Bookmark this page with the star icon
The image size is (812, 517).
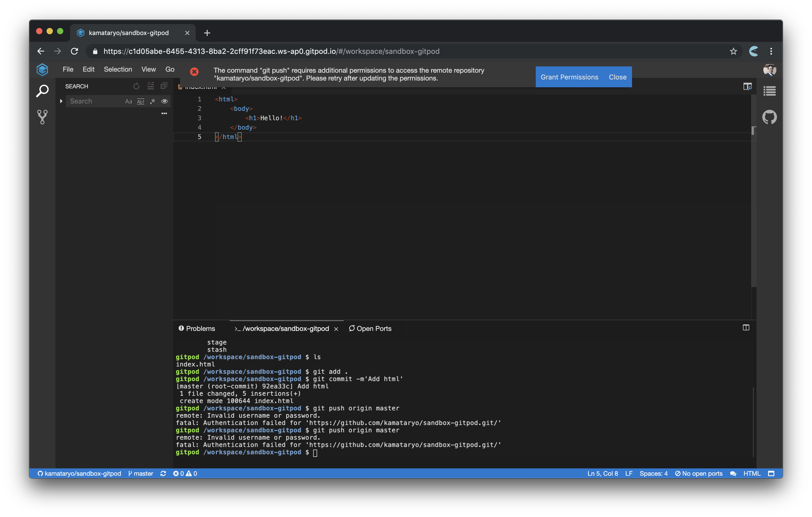click(x=733, y=51)
